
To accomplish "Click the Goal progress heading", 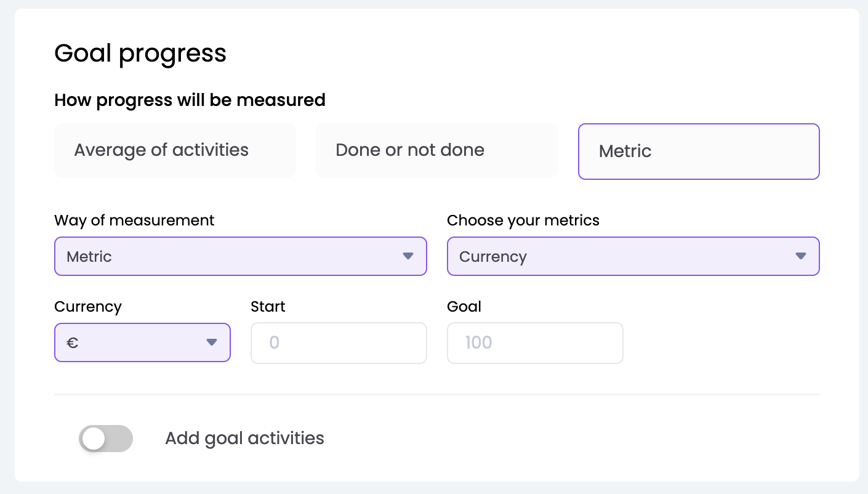I will [140, 54].
